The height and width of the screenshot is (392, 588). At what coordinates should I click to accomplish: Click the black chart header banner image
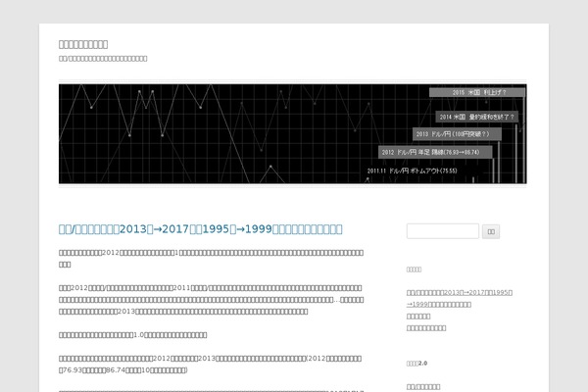292,133
